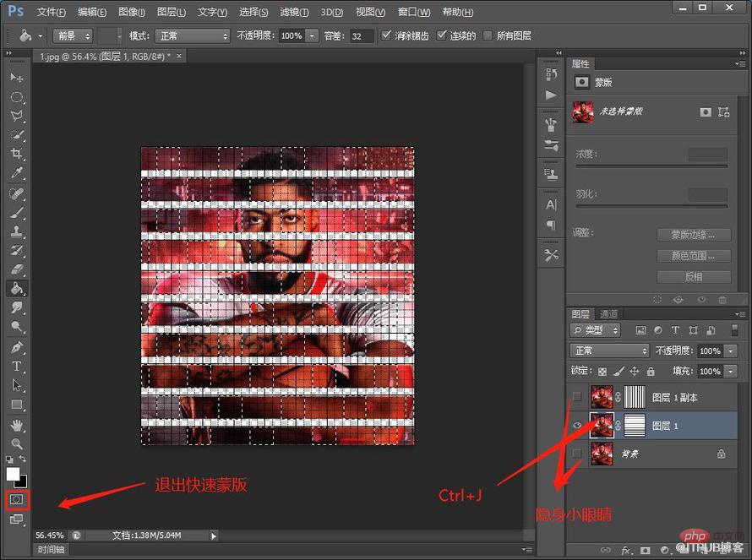Exit Quick Mask mode via highlighted icon
The height and width of the screenshot is (560, 752).
click(x=16, y=499)
